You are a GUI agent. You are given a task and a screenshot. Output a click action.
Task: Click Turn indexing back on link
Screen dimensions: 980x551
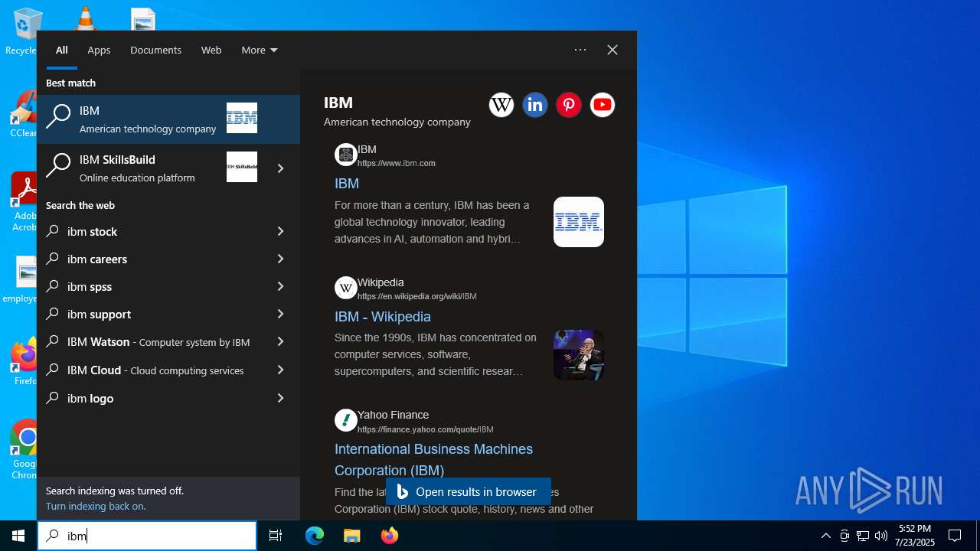96,507
